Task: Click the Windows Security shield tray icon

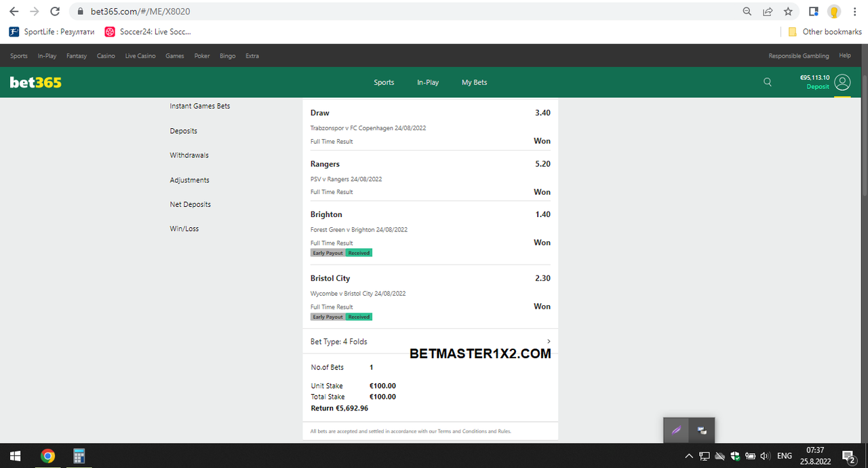Action: pos(735,456)
